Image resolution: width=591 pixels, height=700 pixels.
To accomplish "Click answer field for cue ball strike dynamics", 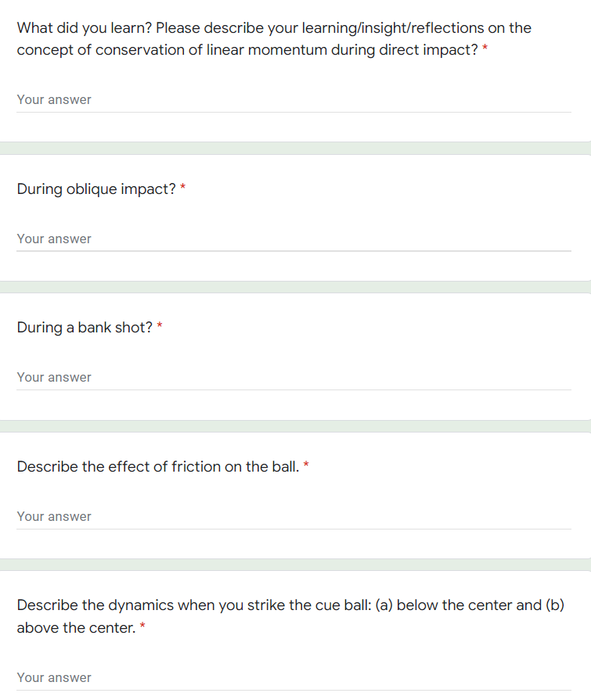I will point(294,677).
